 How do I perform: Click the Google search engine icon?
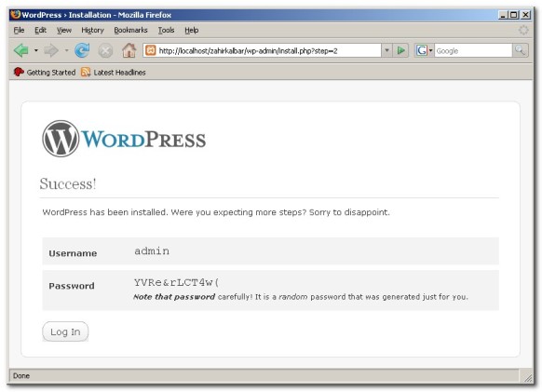pos(421,51)
